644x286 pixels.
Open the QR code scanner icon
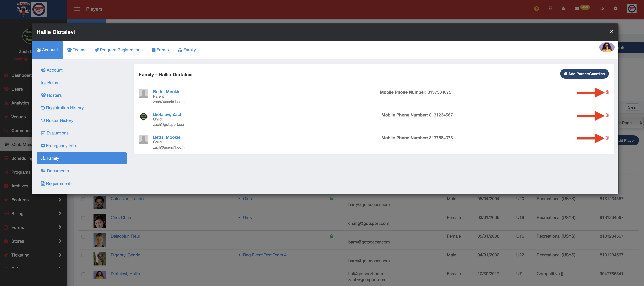(550, 8)
